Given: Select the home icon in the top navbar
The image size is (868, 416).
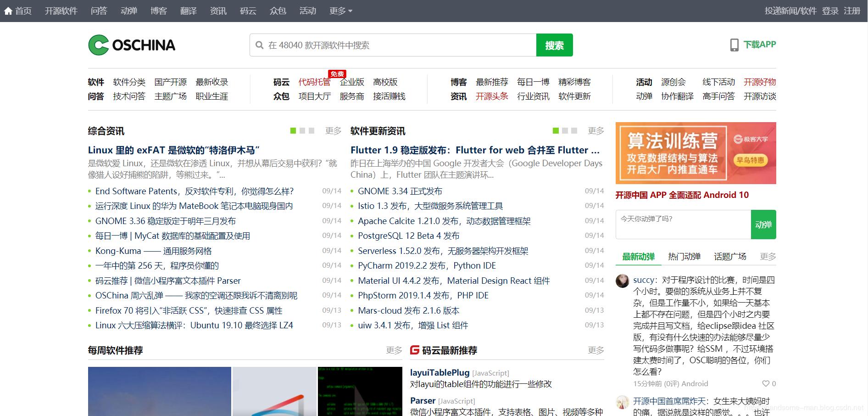Looking at the screenshot, I should pyautogui.click(x=8, y=10).
